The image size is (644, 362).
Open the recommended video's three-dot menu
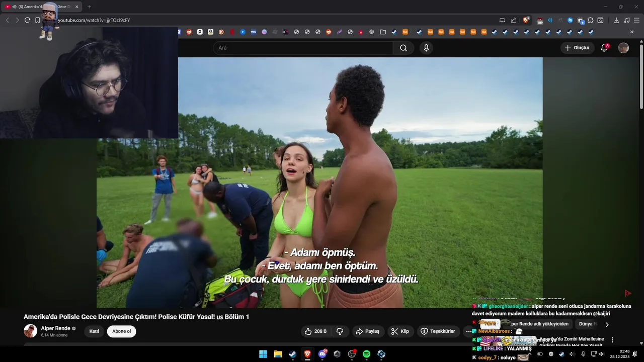[612, 340]
